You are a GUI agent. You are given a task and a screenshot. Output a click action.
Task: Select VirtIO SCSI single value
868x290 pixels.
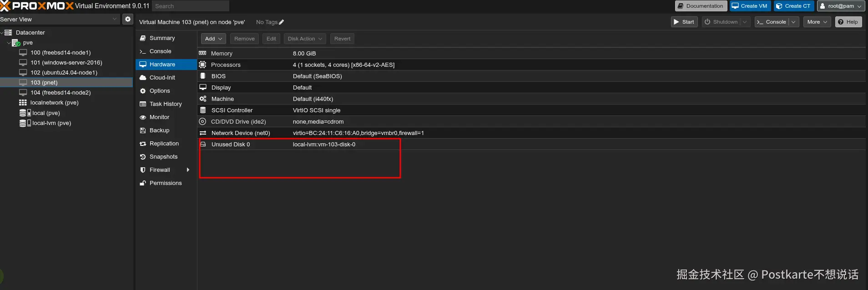click(x=317, y=110)
